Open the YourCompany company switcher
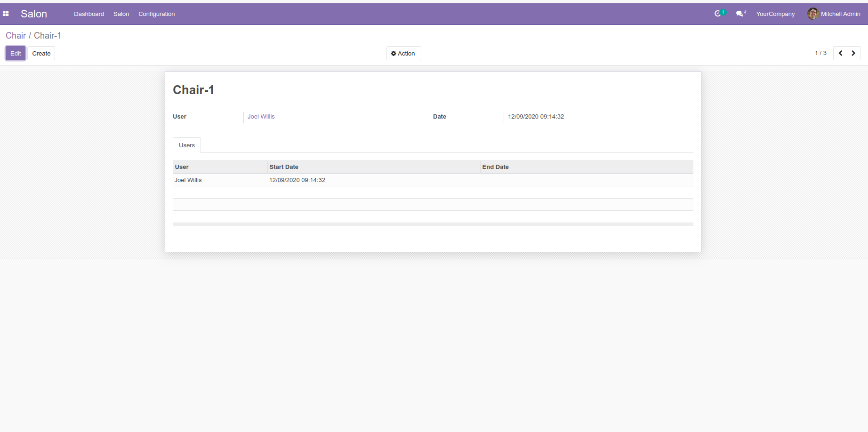The width and height of the screenshot is (868, 432). 775,14
